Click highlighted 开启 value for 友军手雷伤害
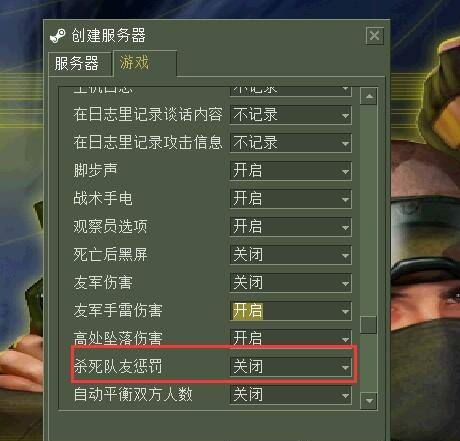Screen dimensions: 460x441 point(248,311)
